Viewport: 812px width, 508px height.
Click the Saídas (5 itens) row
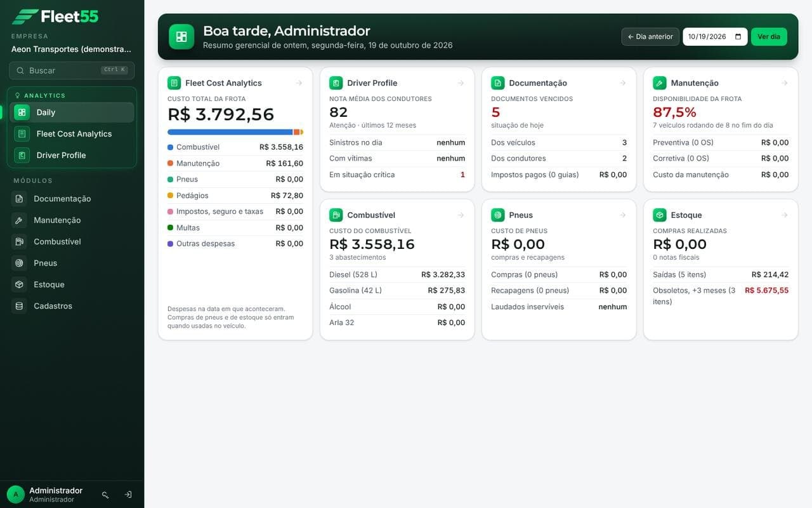[721, 274]
